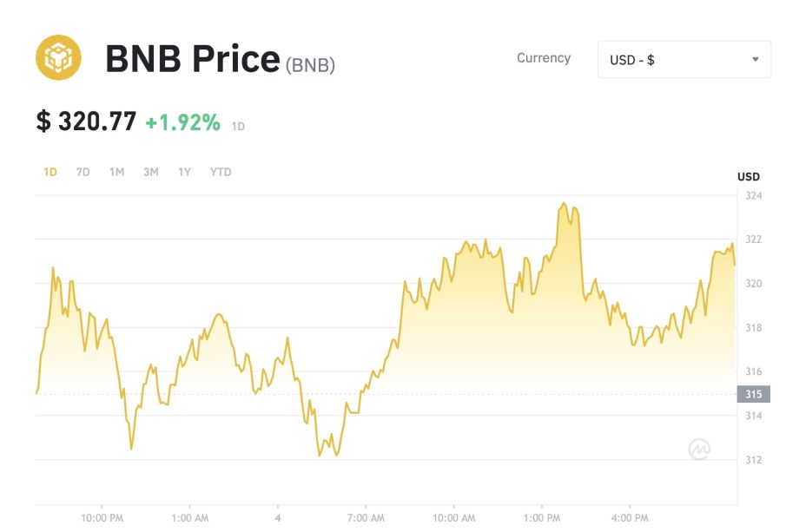Click the $ 320.77 price value
The width and height of the screenshot is (786, 532).
click(x=86, y=122)
